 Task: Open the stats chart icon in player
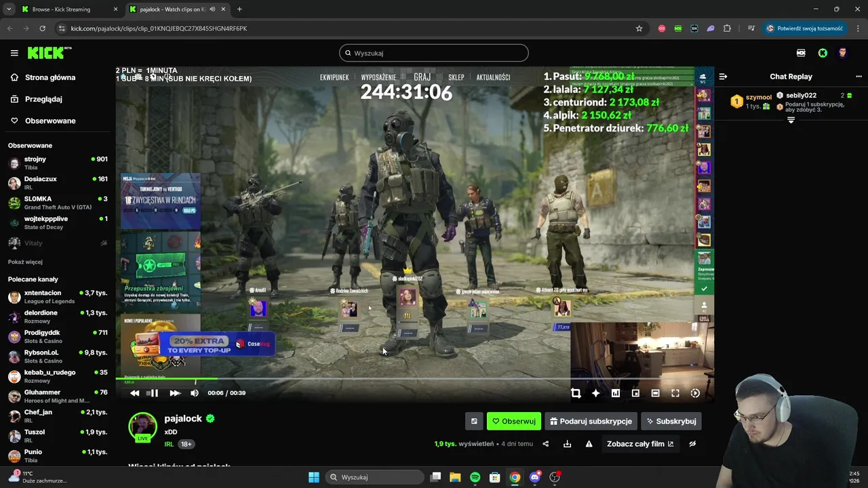pyautogui.click(x=616, y=393)
